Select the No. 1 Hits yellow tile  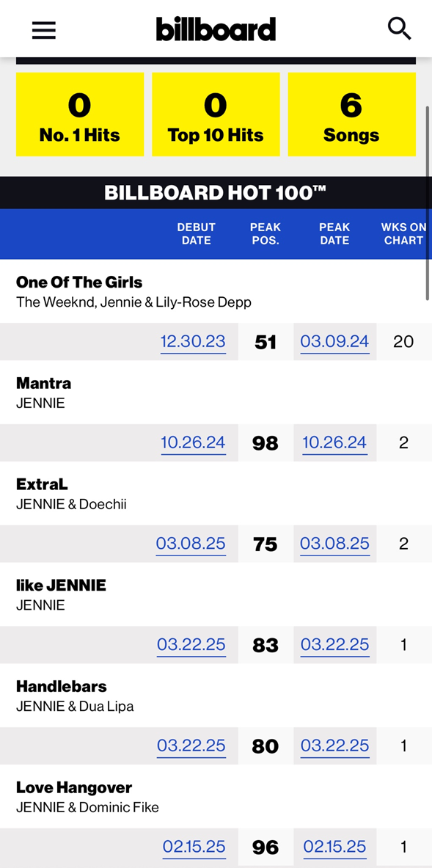point(80,114)
